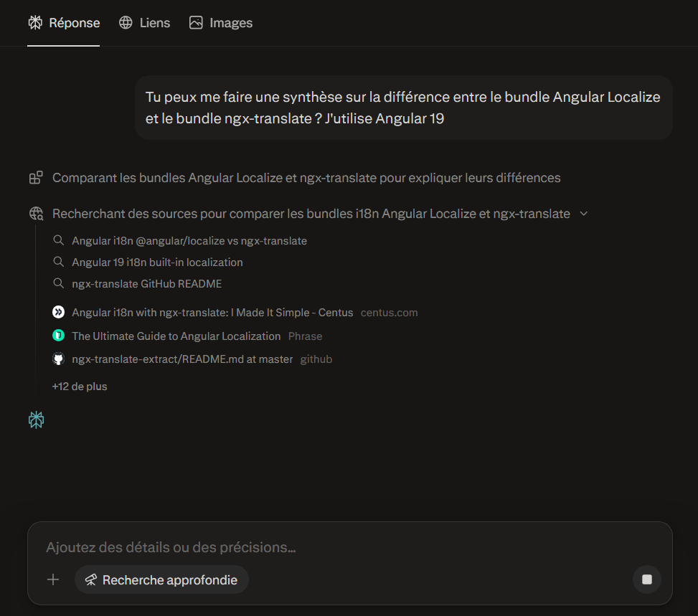Screen dimensions: 698x616
Task: Click the Perplexity loading logo icon
Action: (x=36, y=420)
